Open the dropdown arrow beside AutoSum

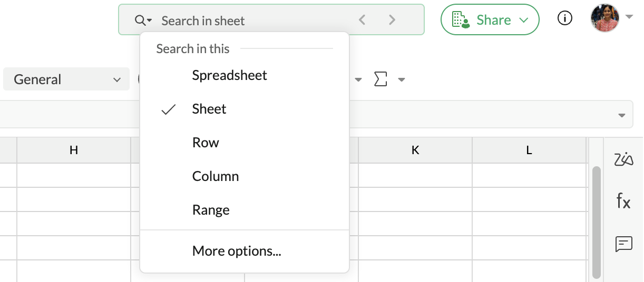click(402, 80)
